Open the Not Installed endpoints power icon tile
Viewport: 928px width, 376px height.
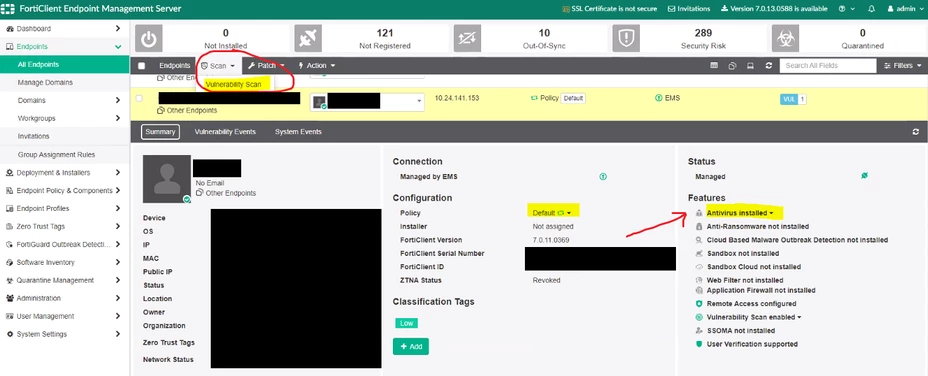(149, 38)
